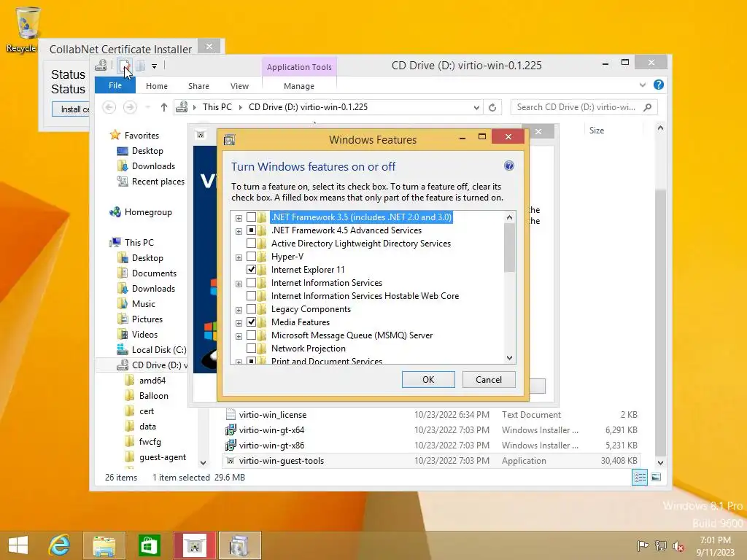Uncheck Internet Explorer 11 feature
The width and height of the screenshot is (747, 560).
point(251,270)
